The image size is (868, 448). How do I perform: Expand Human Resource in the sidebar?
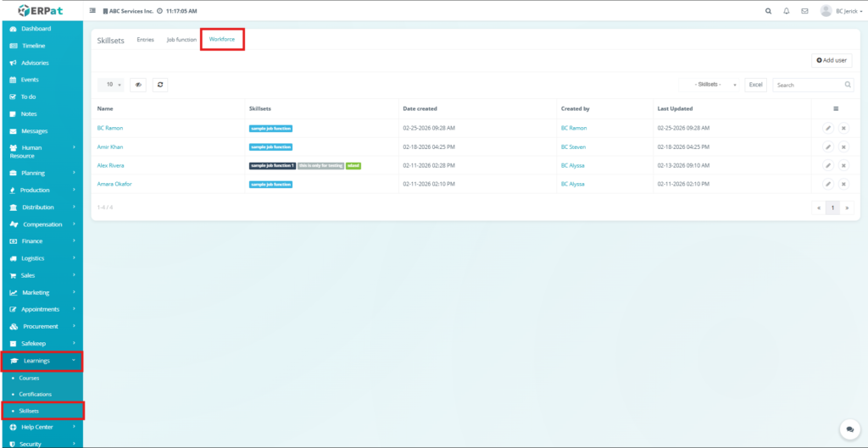pyautogui.click(x=41, y=152)
